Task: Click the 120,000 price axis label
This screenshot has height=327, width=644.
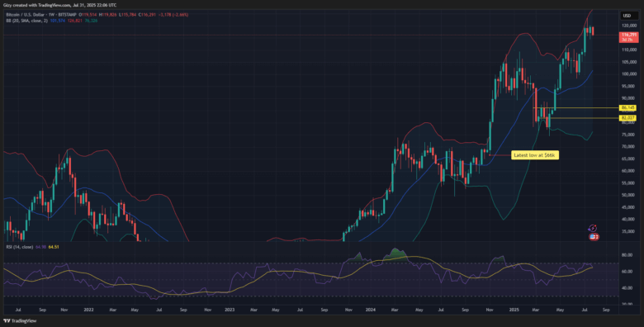Action: (x=628, y=26)
